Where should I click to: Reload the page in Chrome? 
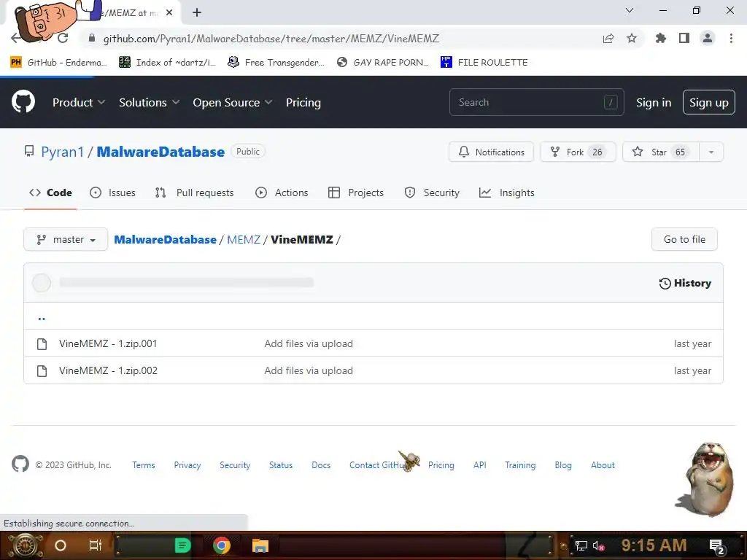tap(63, 39)
